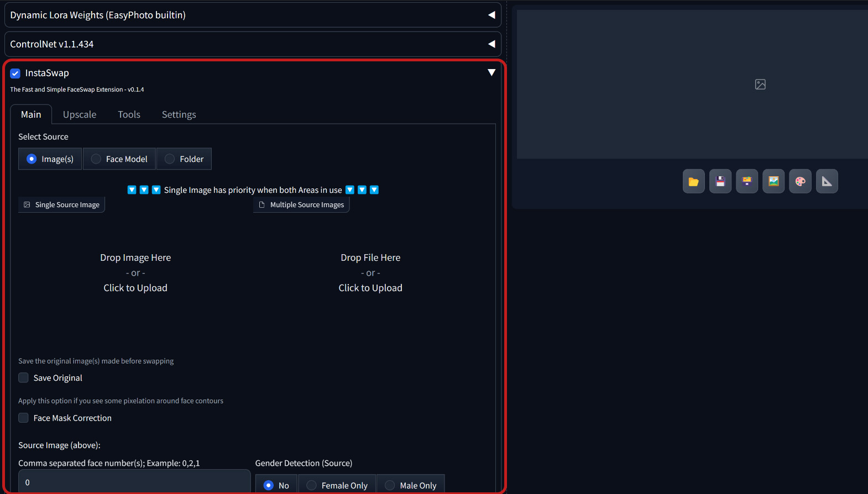Click the empty output image preview area

click(x=692, y=85)
